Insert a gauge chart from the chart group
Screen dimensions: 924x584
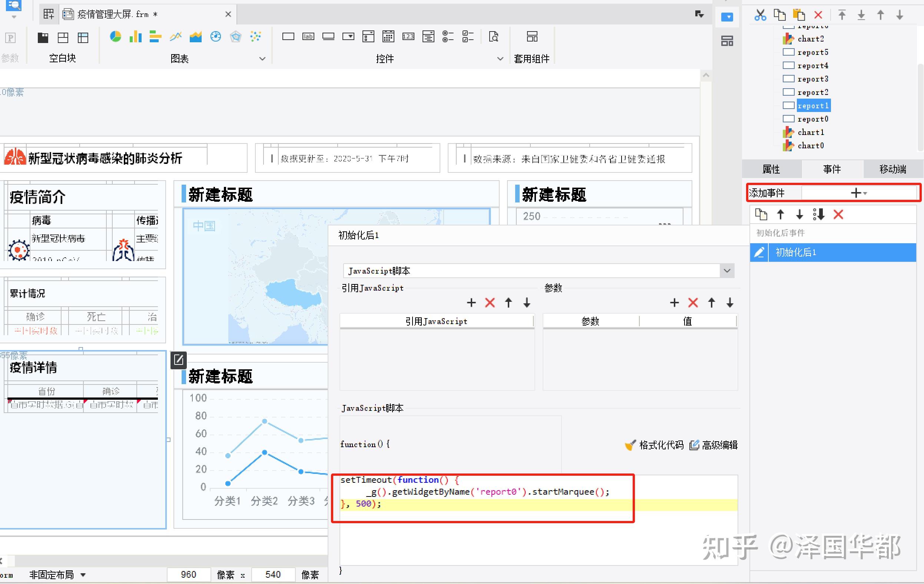216,37
